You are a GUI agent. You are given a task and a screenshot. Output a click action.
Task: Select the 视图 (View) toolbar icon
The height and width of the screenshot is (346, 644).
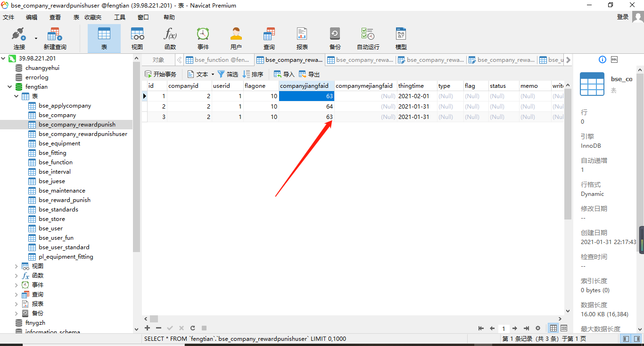pos(137,38)
